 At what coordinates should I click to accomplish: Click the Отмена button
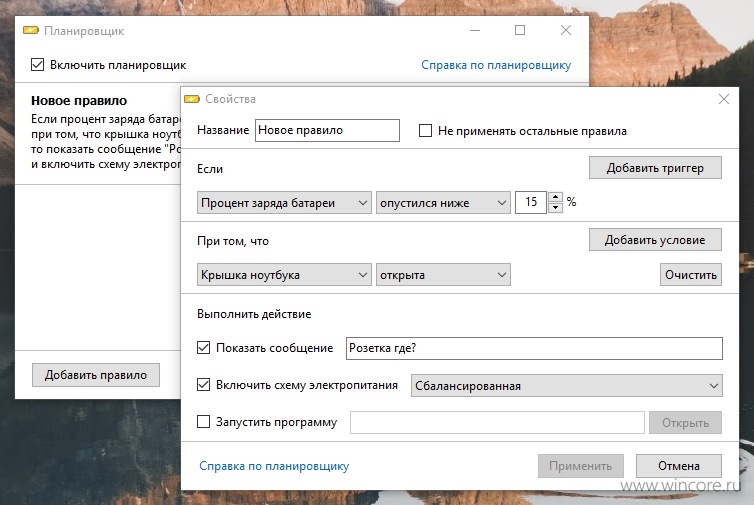(x=679, y=466)
